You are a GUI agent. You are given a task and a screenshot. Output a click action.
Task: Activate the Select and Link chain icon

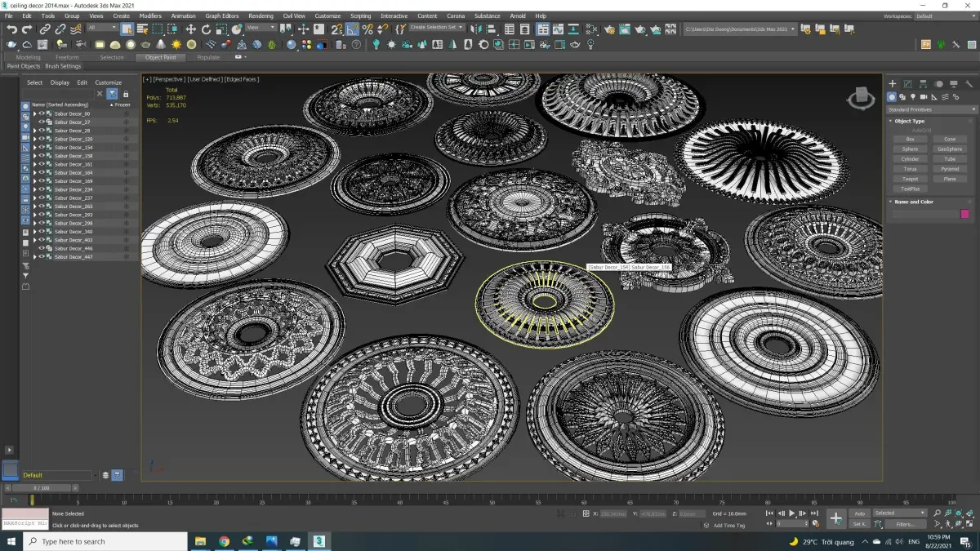point(45,29)
